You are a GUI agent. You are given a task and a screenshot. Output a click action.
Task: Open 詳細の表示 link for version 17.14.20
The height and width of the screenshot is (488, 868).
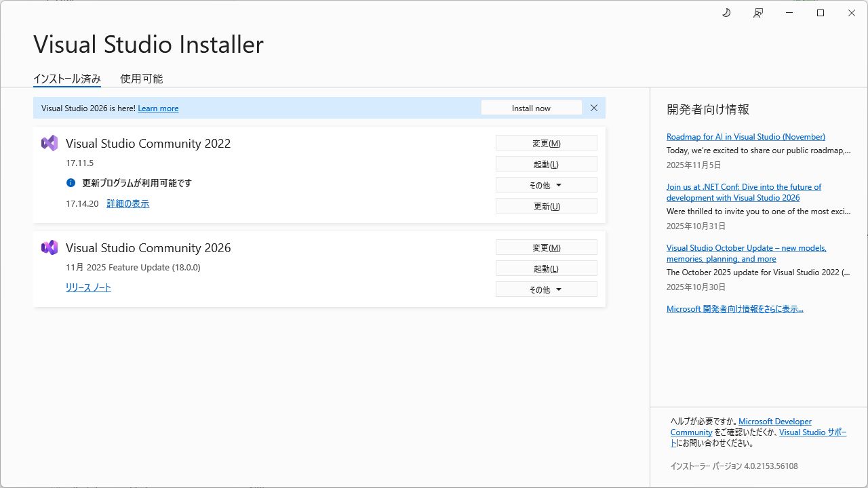tap(127, 203)
